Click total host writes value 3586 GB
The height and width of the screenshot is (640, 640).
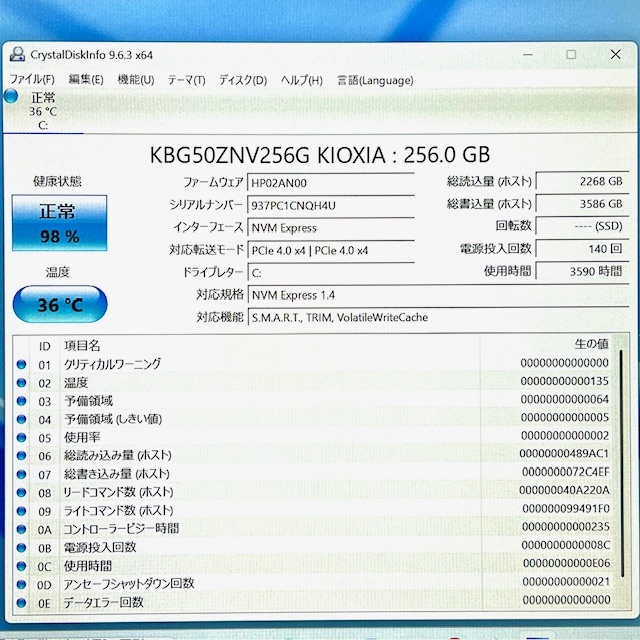coord(582,204)
